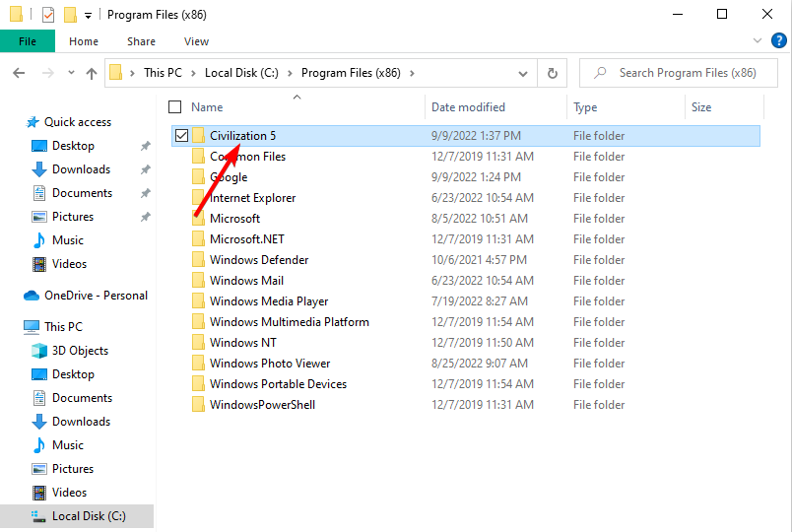Sort by the Name column header
The width and height of the screenshot is (792, 532).
point(207,107)
